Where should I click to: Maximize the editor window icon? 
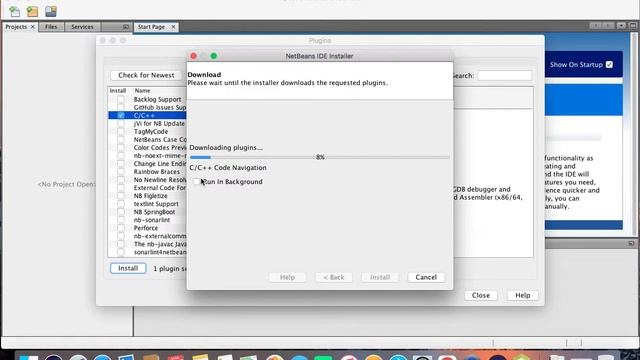(633, 26)
